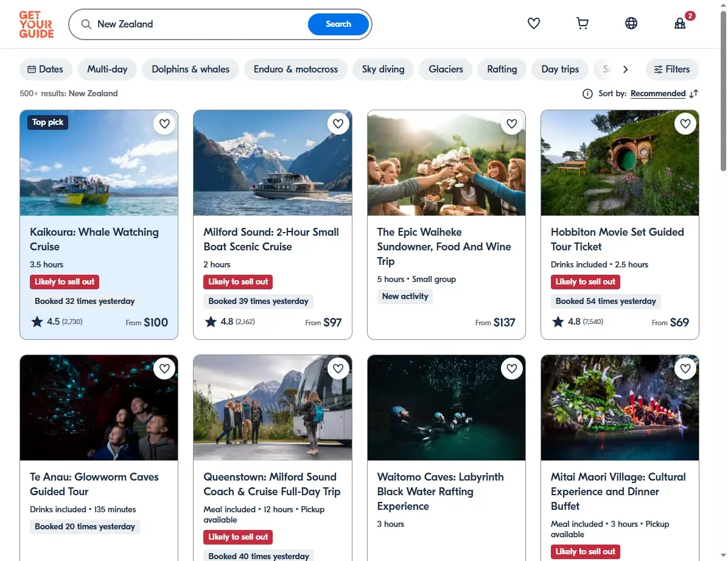Click the blue Search button
This screenshot has height=561, width=728.
coord(338,24)
